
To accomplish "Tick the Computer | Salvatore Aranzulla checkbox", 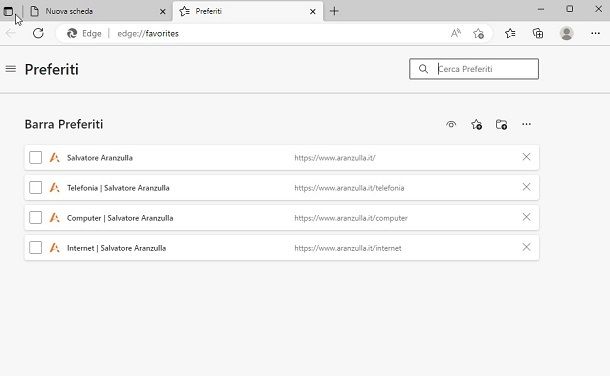I will [x=35, y=217].
